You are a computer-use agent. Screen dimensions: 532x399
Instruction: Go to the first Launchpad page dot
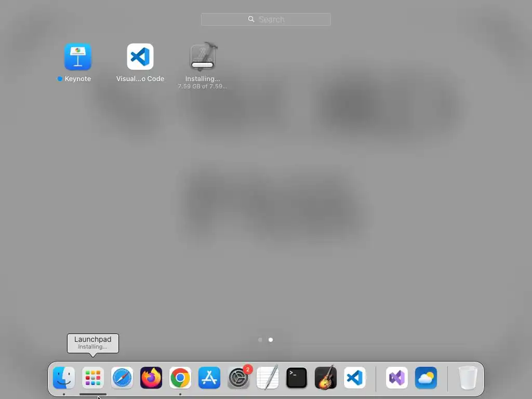point(260,340)
